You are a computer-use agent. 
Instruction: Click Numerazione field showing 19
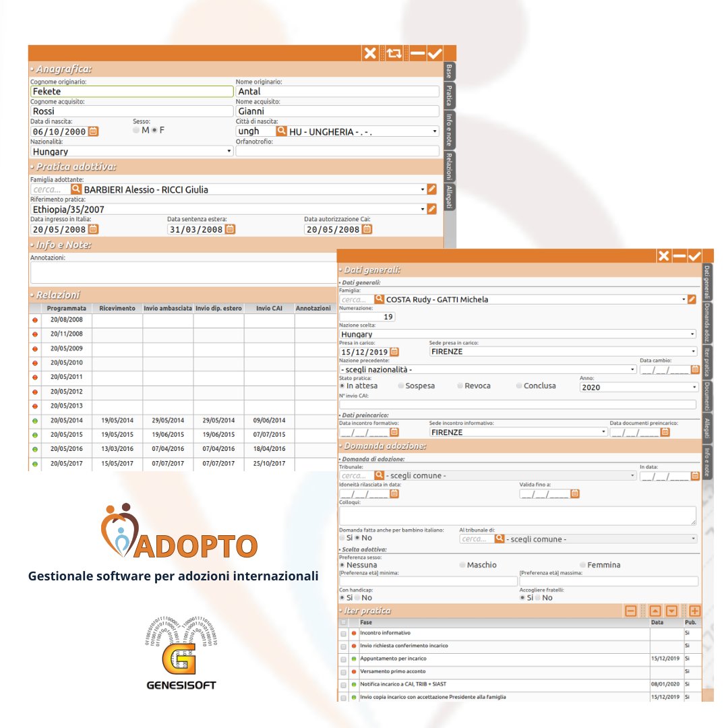pyautogui.click(x=367, y=317)
